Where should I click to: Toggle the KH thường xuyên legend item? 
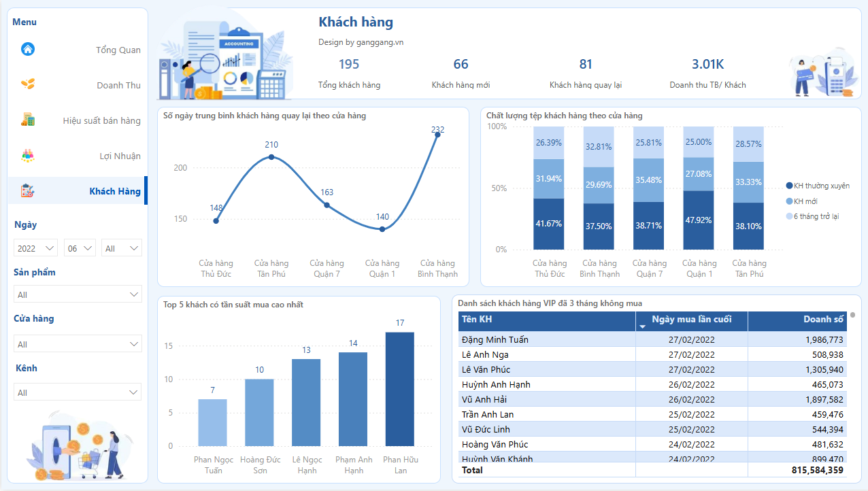[x=816, y=186]
